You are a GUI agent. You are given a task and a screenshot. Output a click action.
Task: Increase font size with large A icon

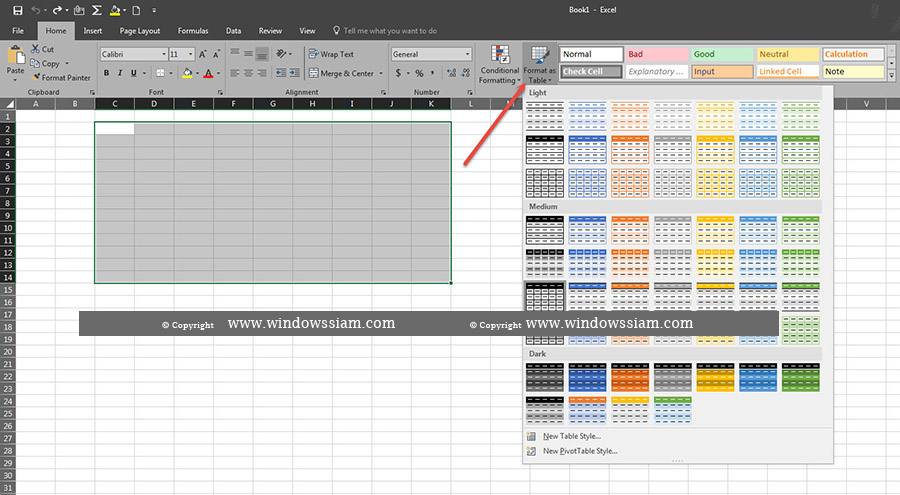point(202,54)
